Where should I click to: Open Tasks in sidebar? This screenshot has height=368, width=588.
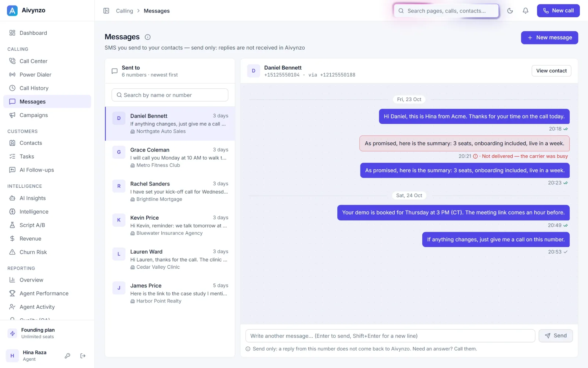pyautogui.click(x=47, y=156)
